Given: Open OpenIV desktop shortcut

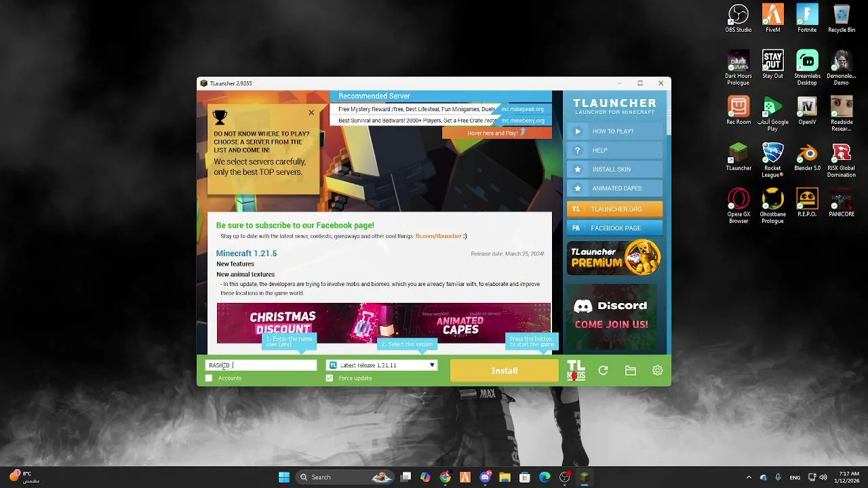Looking at the screenshot, I should click(807, 111).
